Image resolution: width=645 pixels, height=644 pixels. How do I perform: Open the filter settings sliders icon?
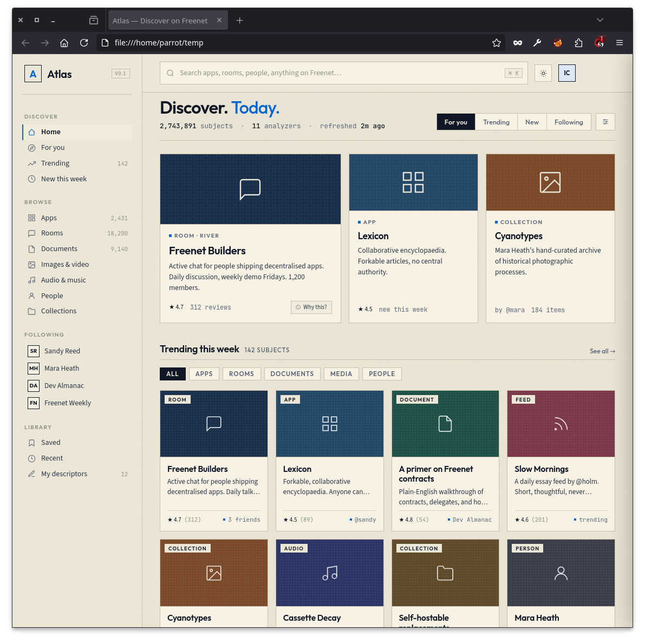[x=605, y=122]
